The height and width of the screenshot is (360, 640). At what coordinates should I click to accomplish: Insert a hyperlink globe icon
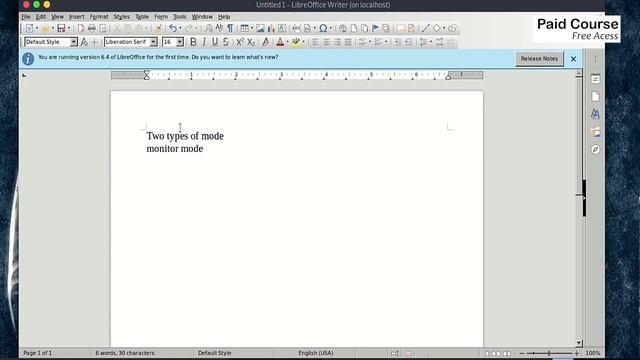(x=343, y=28)
